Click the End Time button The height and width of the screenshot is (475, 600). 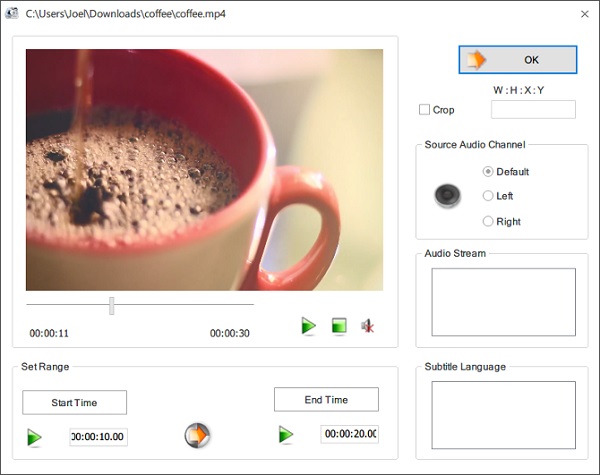click(x=326, y=400)
